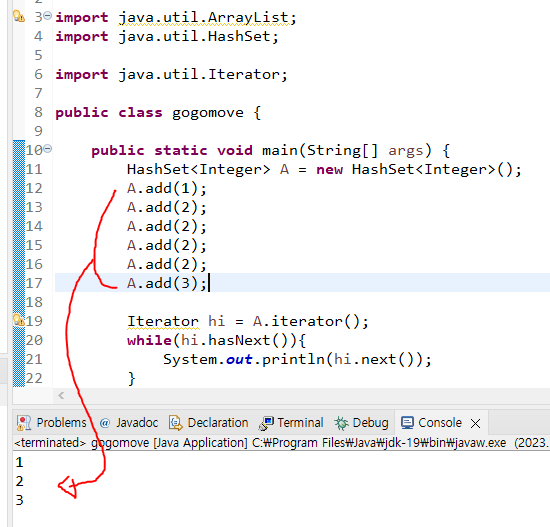Click the class name gogomove
Screen dimensions: 550x527
[x=208, y=112]
